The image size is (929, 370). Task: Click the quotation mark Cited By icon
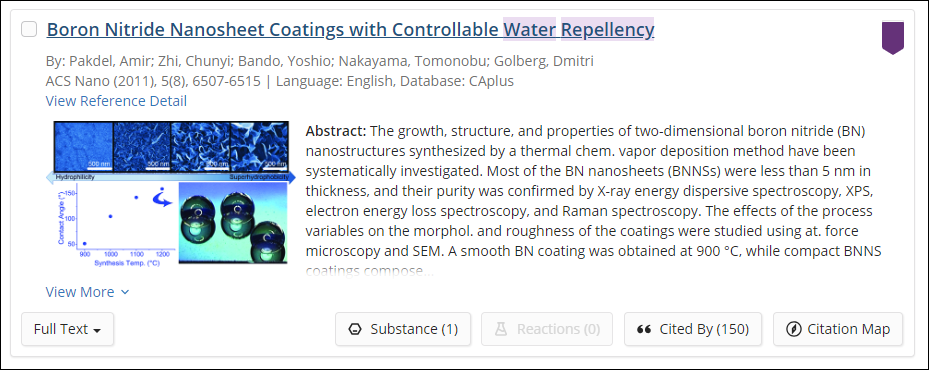tap(644, 329)
